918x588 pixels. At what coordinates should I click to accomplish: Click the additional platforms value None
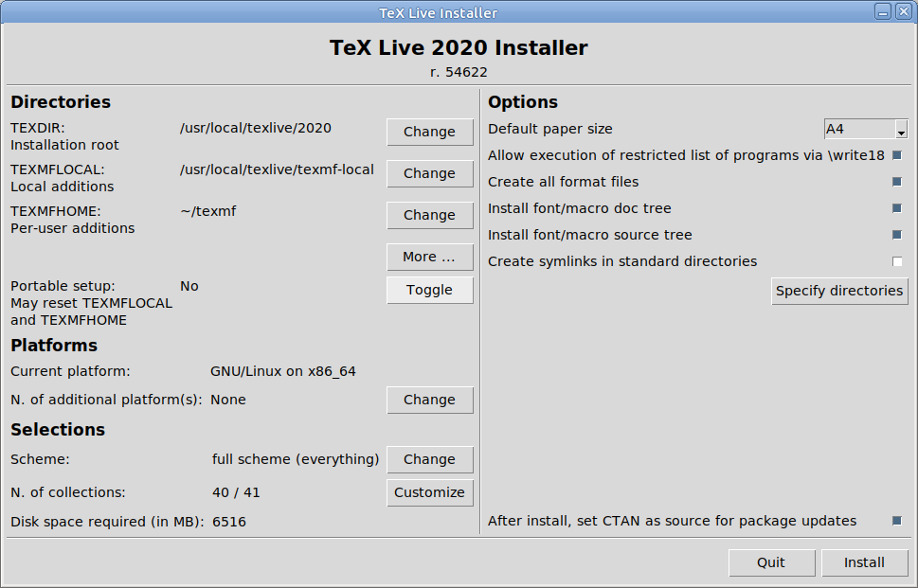click(228, 400)
